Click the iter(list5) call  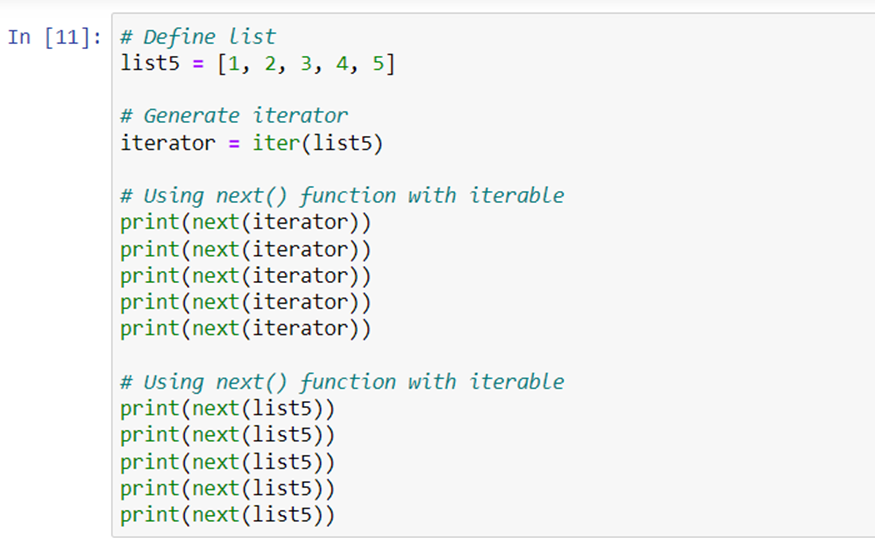(318, 143)
